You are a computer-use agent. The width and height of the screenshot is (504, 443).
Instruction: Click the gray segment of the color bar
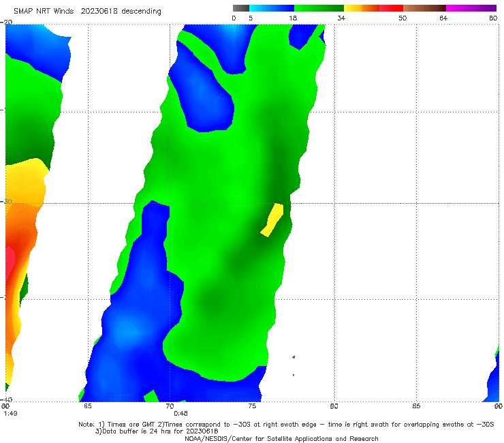point(241,8)
